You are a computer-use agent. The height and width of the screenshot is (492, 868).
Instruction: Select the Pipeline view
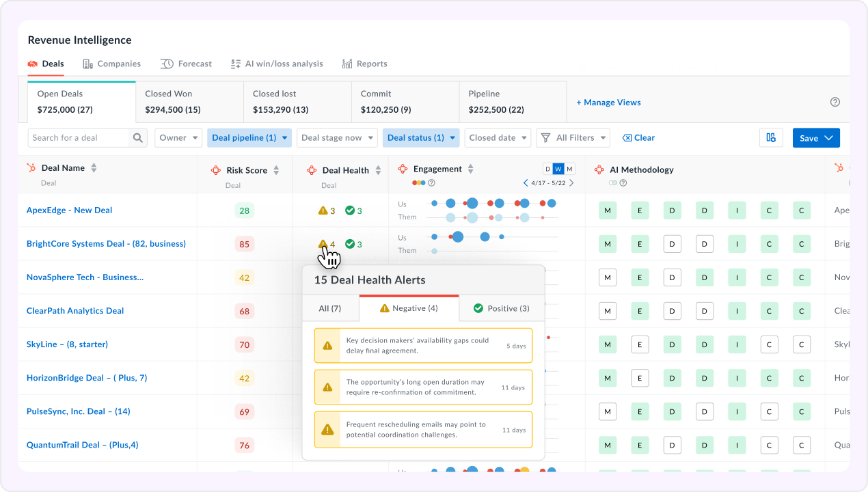click(513, 102)
